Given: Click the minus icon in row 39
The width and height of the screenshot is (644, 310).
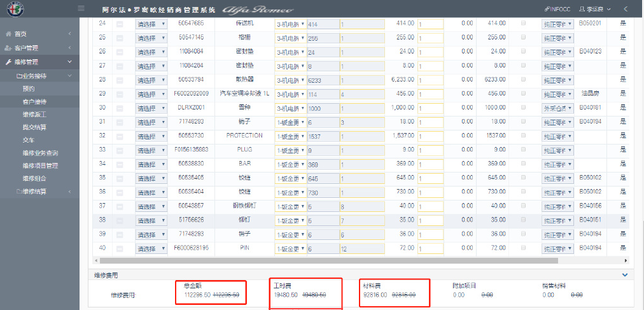Looking at the screenshot, I should click(x=120, y=235).
